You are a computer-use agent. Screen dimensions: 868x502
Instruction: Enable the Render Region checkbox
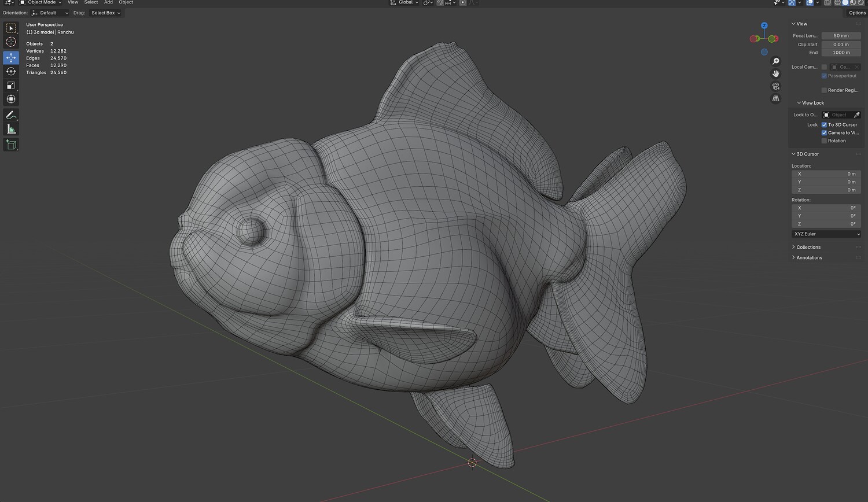tap(824, 90)
